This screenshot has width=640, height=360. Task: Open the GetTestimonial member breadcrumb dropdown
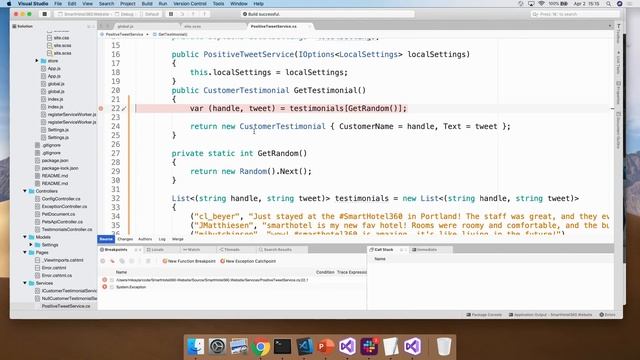(x=170, y=34)
